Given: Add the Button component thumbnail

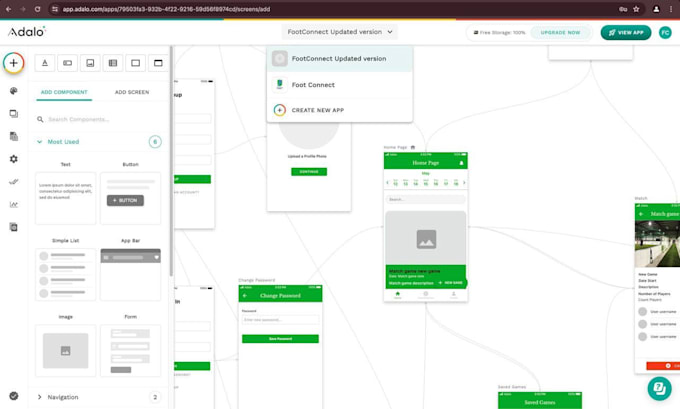Looking at the screenshot, I should coord(131,198).
